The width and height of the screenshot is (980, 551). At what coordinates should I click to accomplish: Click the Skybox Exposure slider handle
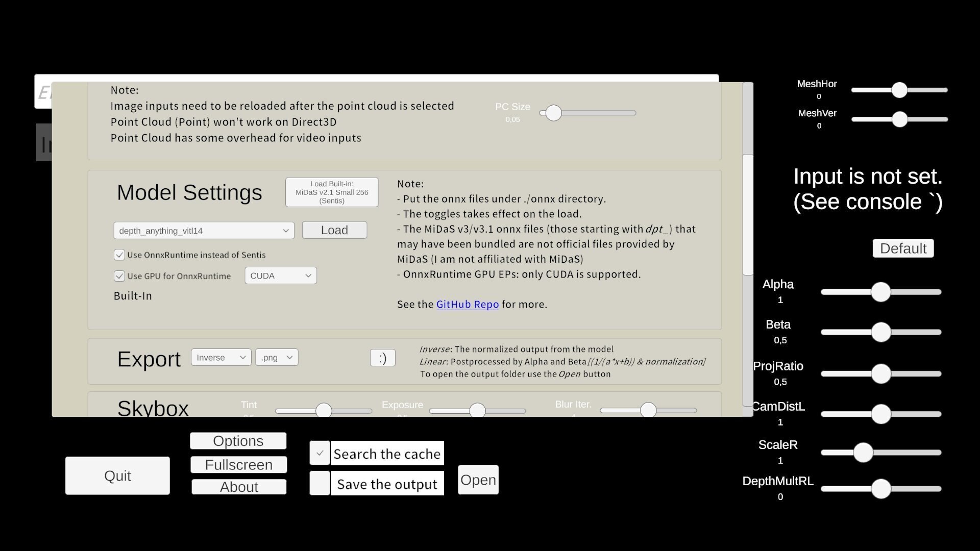(477, 410)
